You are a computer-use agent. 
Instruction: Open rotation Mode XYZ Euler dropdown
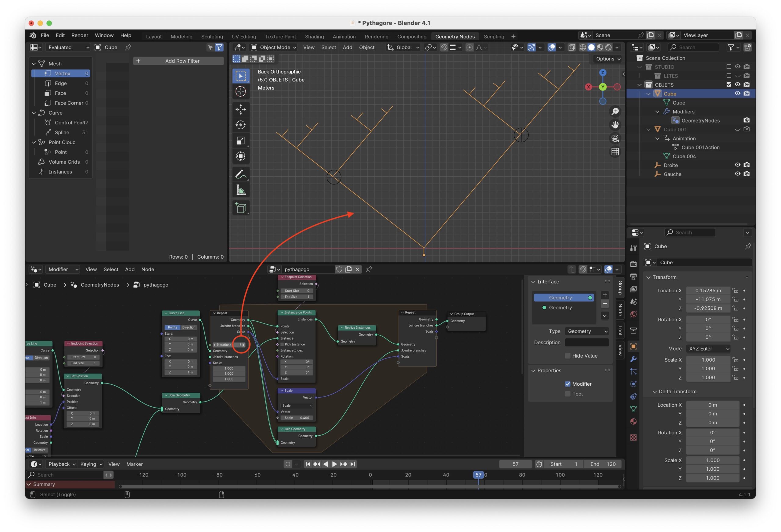click(708, 349)
